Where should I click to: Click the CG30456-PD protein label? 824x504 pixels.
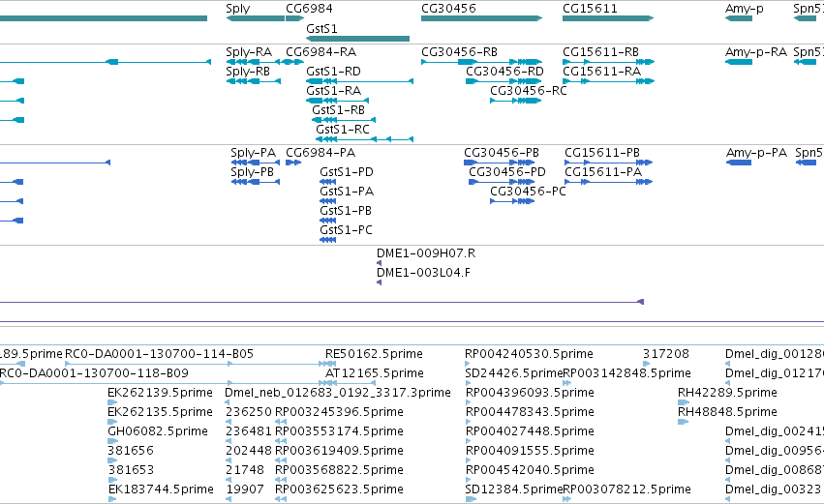tap(507, 172)
